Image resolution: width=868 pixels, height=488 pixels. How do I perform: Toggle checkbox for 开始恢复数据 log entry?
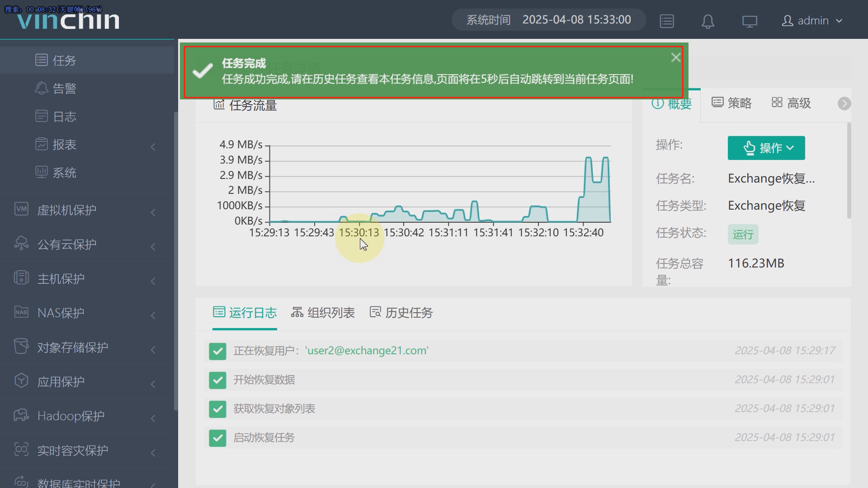pyautogui.click(x=217, y=380)
